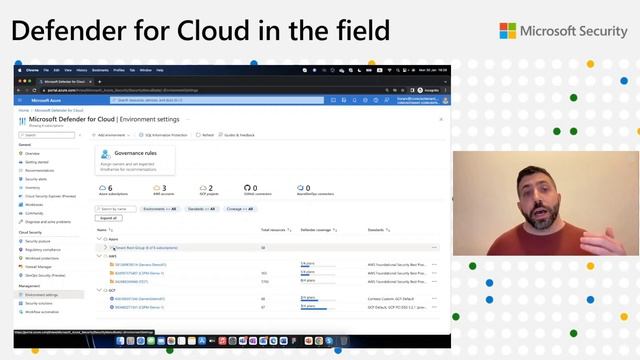Open Guides & Feedback
Image resolution: width=640 pixels, height=360 pixels.
click(237, 135)
